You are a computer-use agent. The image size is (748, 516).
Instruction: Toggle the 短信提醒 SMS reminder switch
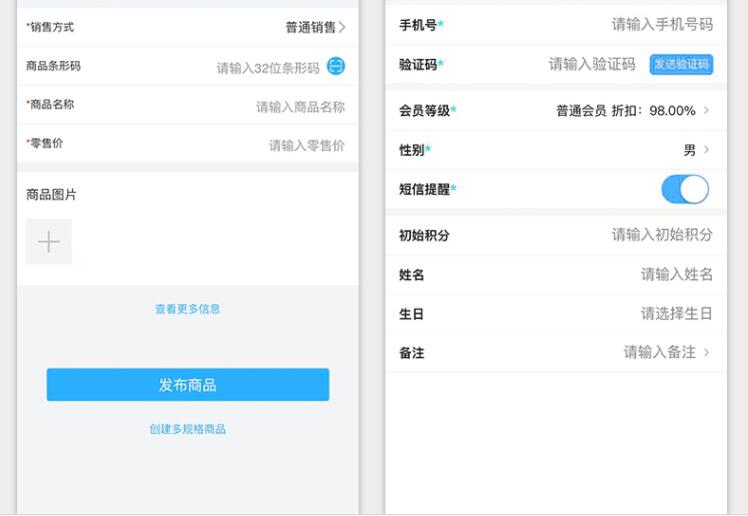click(x=685, y=189)
